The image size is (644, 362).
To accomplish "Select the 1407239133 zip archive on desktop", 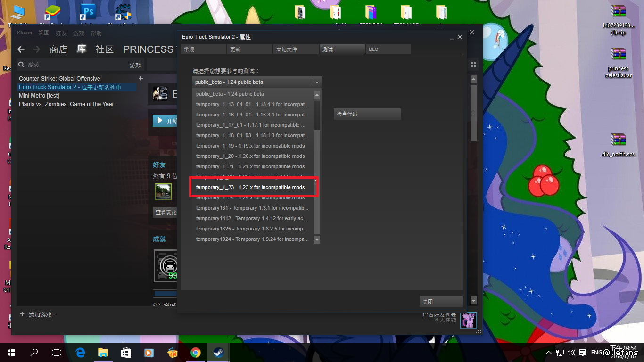I will point(618,20).
